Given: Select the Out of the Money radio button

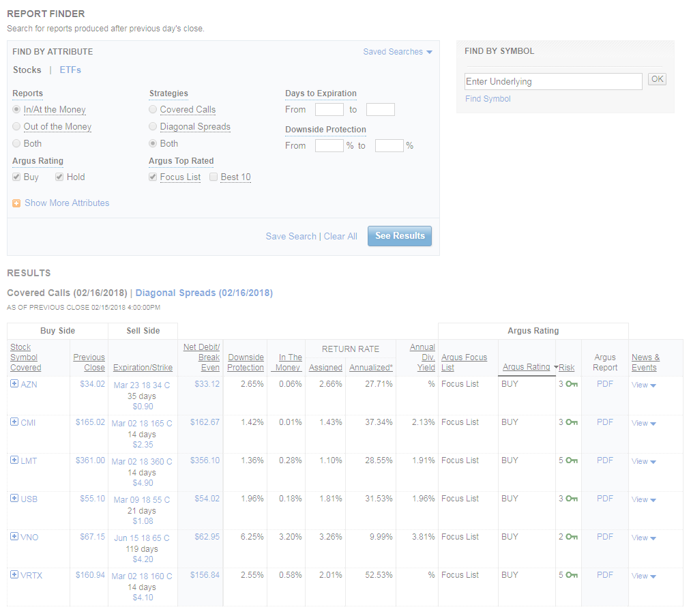Looking at the screenshot, I should coord(17,127).
